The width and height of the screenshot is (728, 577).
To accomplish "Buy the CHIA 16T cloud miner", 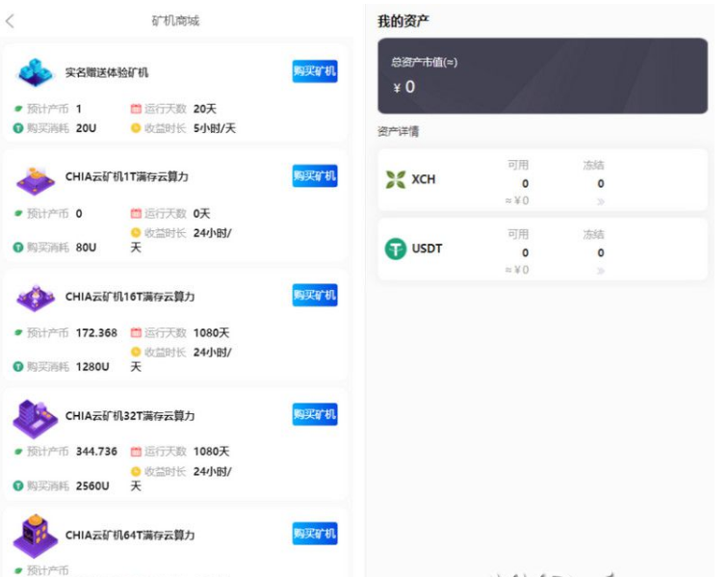I will pyautogui.click(x=315, y=295).
